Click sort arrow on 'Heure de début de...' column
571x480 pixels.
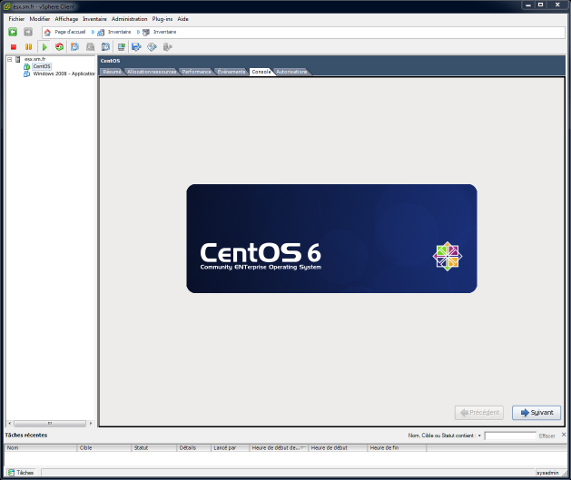pos(302,448)
